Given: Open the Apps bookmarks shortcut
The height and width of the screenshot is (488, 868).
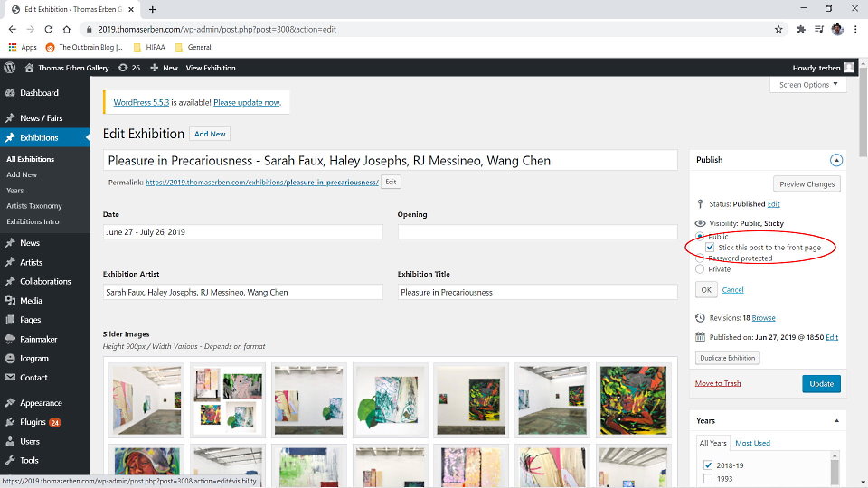Looking at the screenshot, I should (22, 47).
